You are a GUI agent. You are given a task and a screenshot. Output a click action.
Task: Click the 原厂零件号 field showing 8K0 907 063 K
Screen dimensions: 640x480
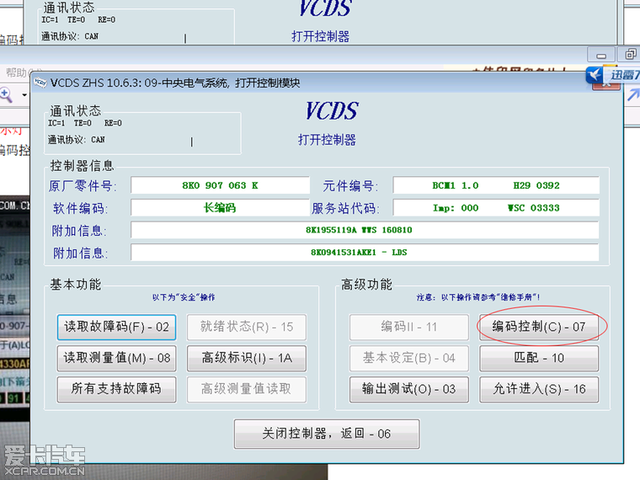coord(219,185)
